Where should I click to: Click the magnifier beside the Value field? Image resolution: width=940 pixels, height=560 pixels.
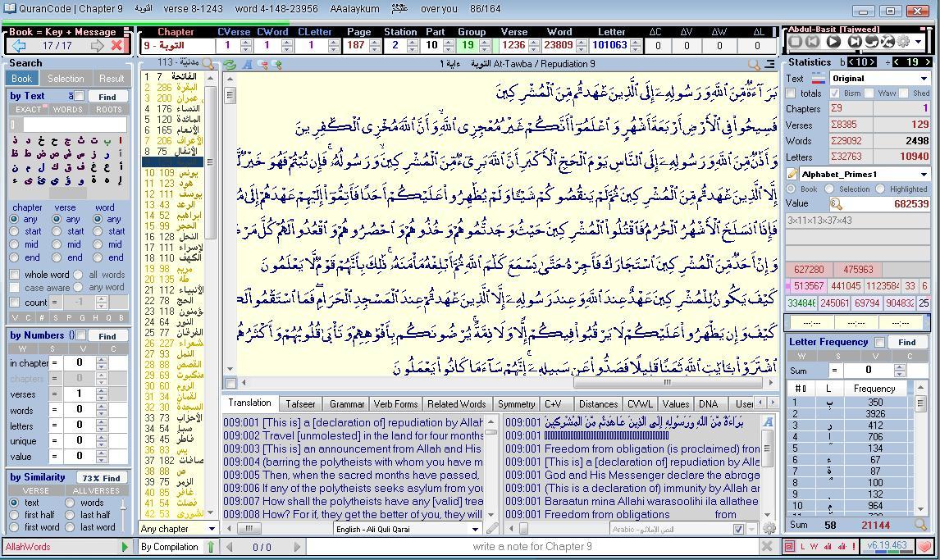(835, 204)
